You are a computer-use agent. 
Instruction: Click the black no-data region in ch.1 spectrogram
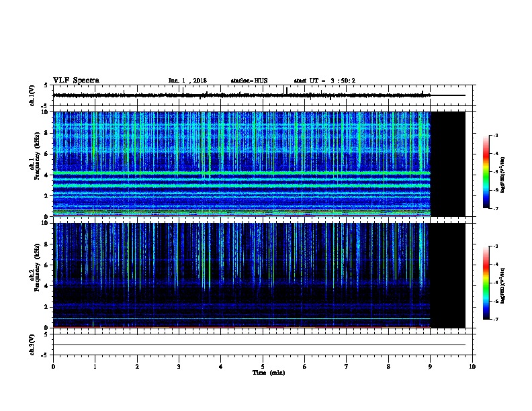coord(447,164)
